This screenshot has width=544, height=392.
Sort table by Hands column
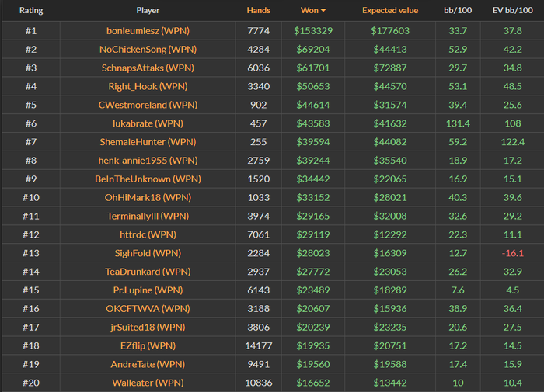pos(259,10)
